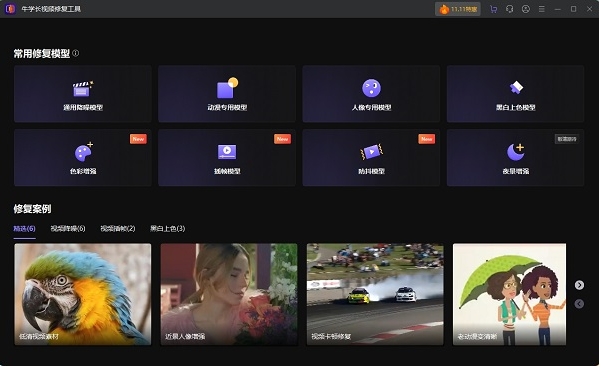Select the 夜景增强 moon card
The image size is (601, 367).
pyautogui.click(x=516, y=158)
